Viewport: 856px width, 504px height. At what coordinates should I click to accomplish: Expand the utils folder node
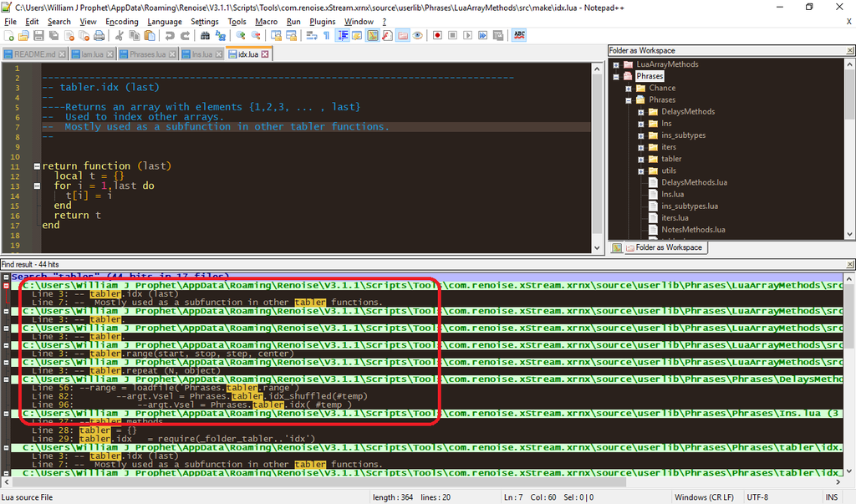pyautogui.click(x=641, y=171)
